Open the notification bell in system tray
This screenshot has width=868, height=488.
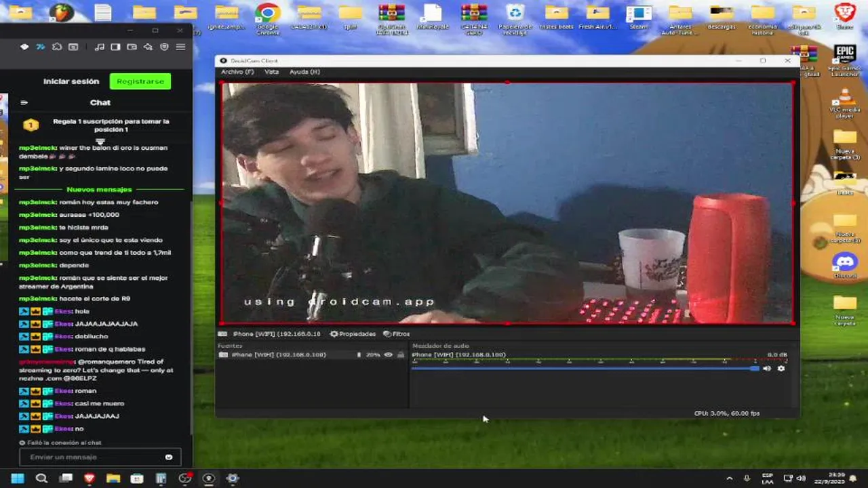(854, 479)
